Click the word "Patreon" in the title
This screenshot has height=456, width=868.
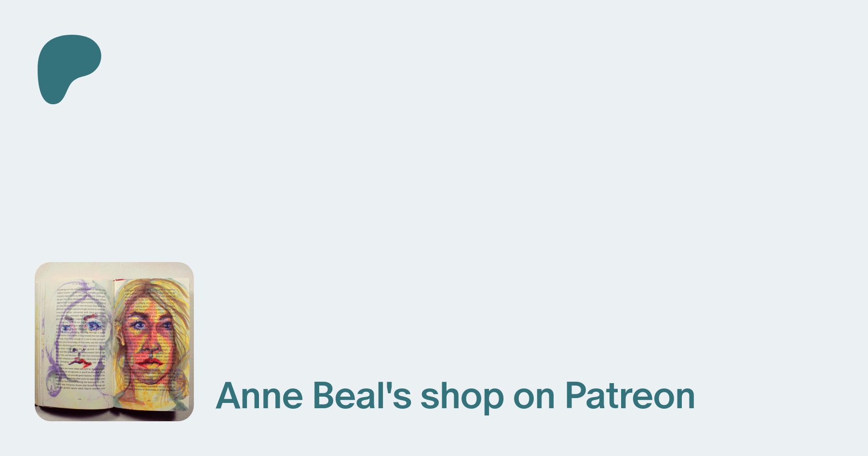pos(629,396)
